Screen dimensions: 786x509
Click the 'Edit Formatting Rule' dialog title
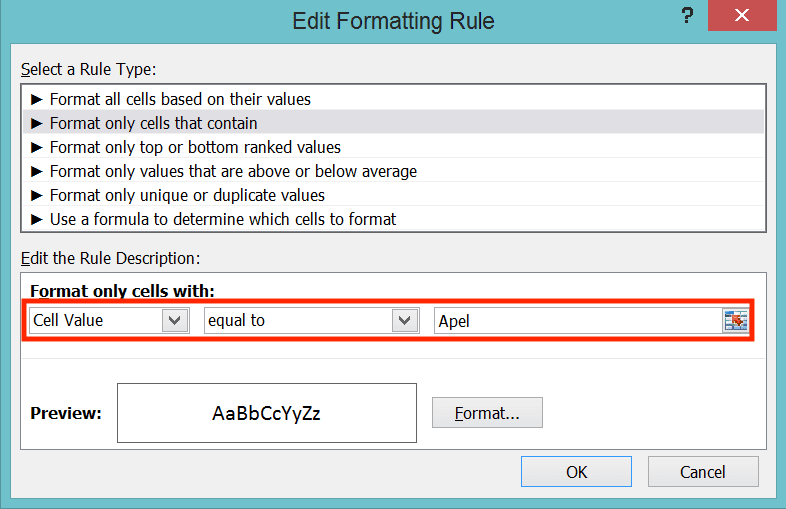pos(394,21)
